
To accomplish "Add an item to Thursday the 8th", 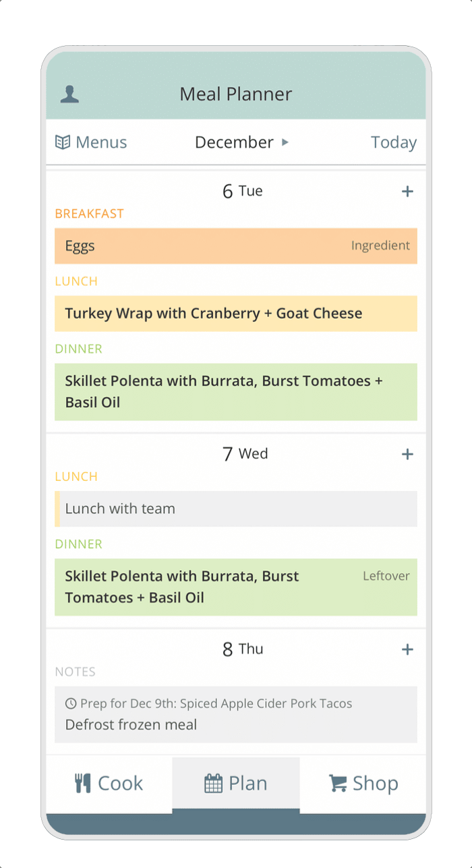I will [407, 649].
